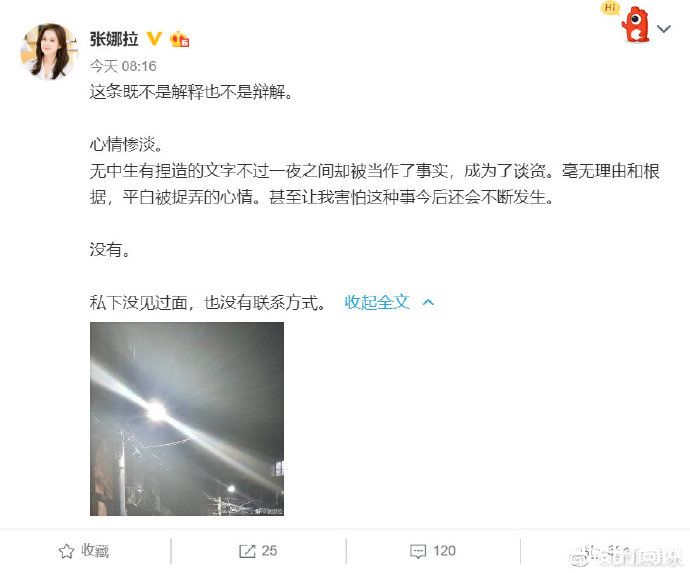Collapse post with 收起全文 link
Image resolution: width=690 pixels, height=573 pixels.
[377, 302]
